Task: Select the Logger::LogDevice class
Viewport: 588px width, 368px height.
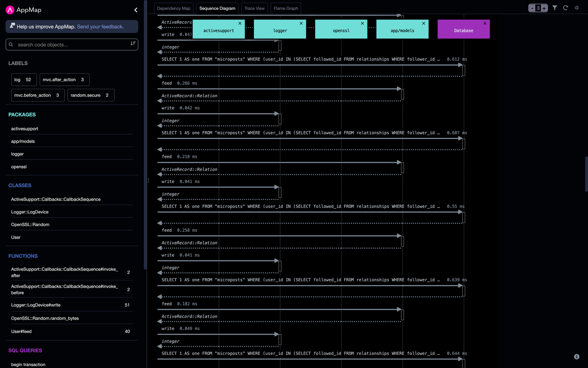Action: point(72,212)
